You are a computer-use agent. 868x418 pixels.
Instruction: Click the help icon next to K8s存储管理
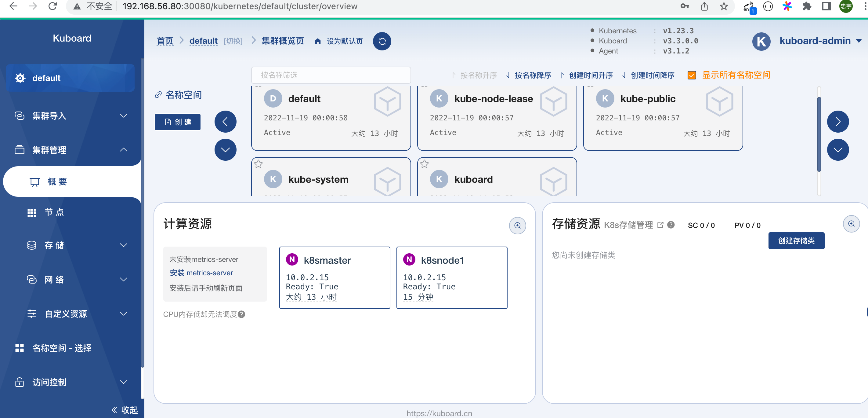point(671,225)
